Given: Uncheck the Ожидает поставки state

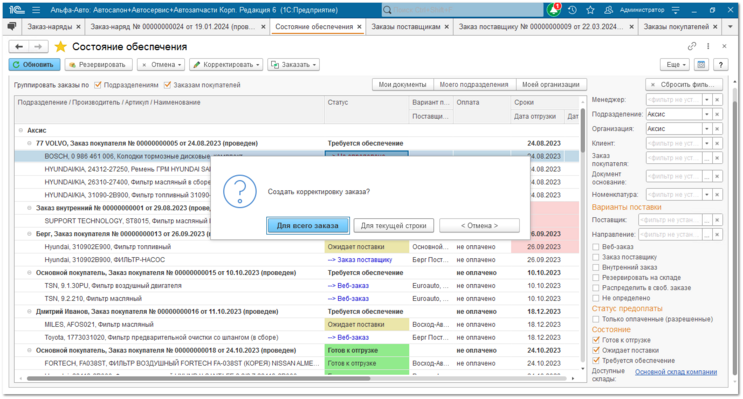Looking at the screenshot, I should click(596, 350).
